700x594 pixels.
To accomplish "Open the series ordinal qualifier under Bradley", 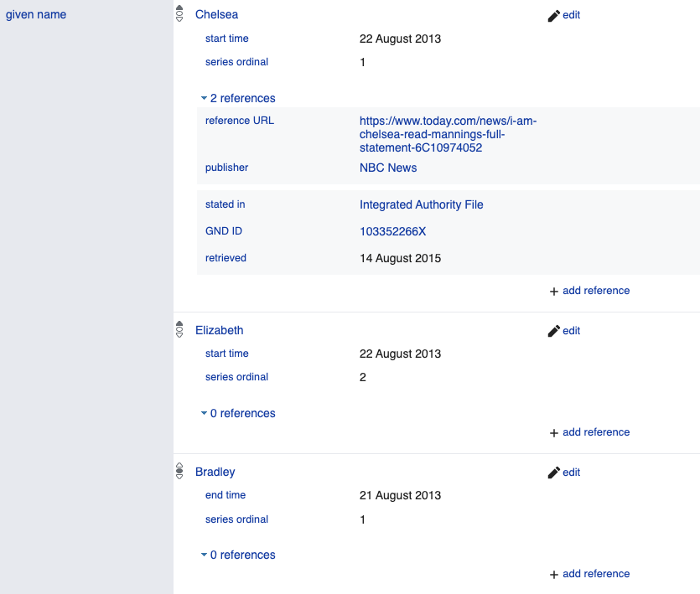I will point(236,519).
